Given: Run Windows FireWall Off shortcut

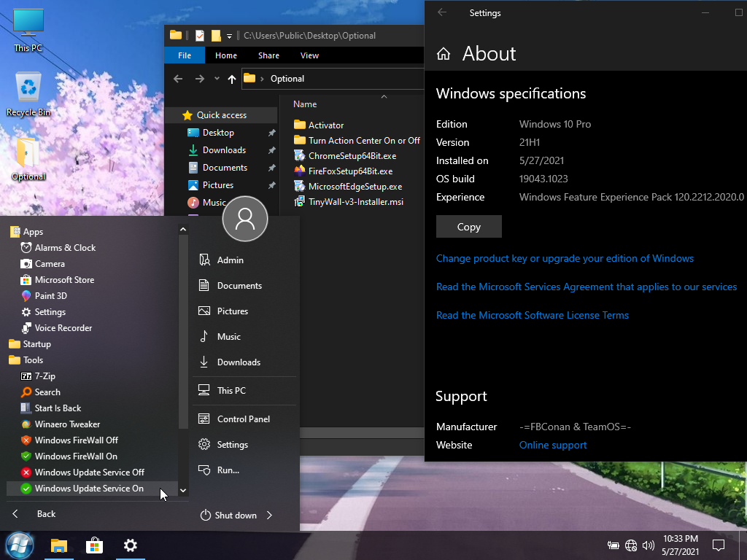Looking at the screenshot, I should click(76, 440).
